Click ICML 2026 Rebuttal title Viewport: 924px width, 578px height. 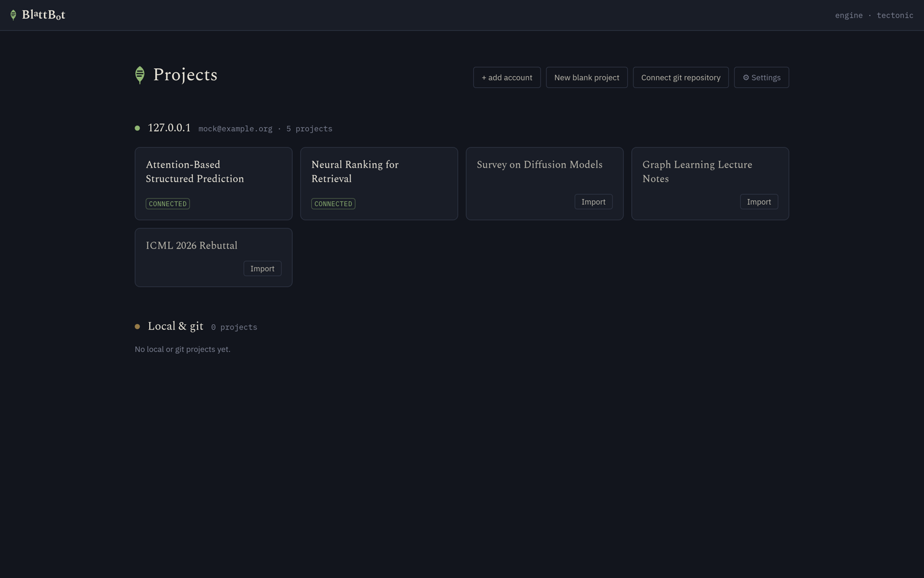point(192,246)
